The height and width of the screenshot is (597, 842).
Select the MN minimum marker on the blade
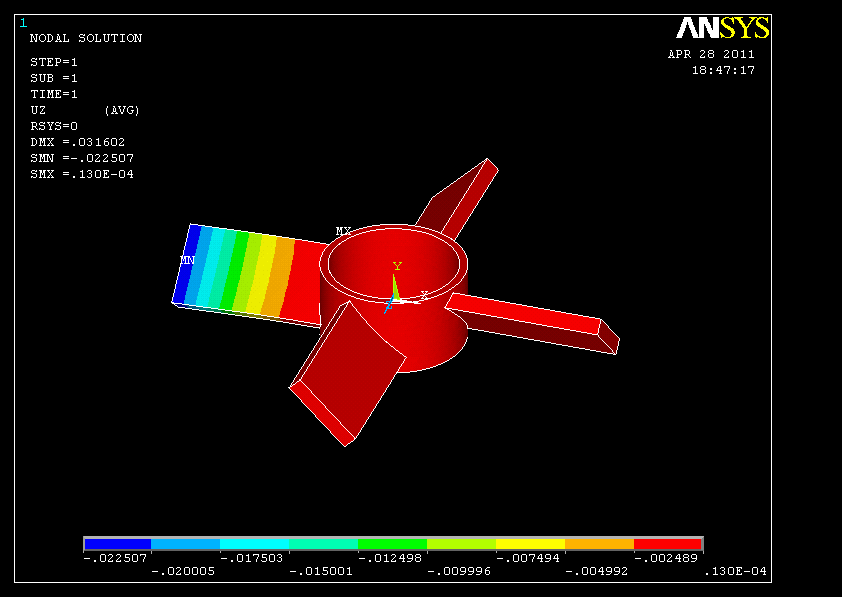(x=186, y=260)
